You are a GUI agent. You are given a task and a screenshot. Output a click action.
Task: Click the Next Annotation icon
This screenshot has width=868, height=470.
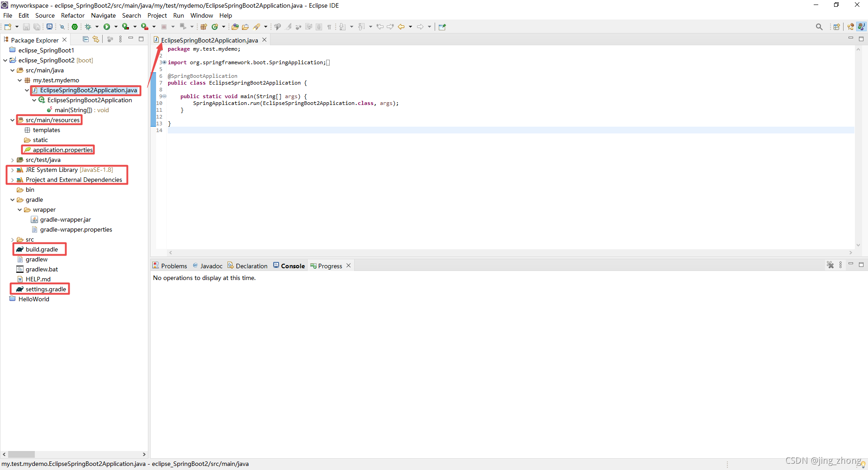point(342,27)
